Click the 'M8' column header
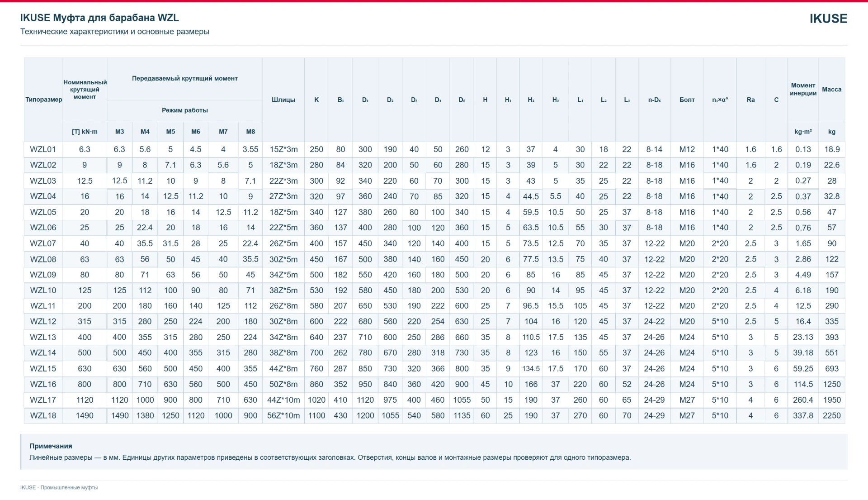 click(x=250, y=132)
